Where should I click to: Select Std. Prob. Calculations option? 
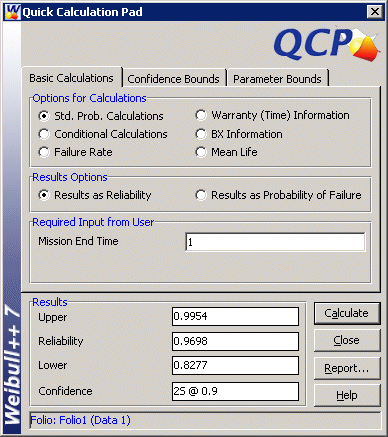[101, 116]
